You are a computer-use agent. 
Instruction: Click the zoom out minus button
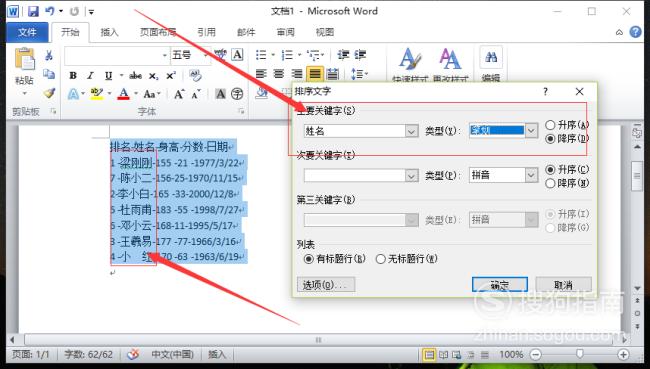(536, 354)
